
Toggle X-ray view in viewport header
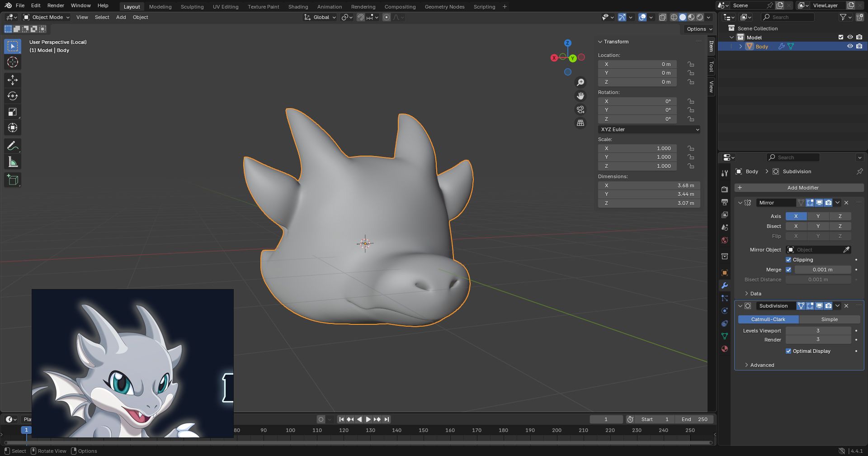click(662, 17)
